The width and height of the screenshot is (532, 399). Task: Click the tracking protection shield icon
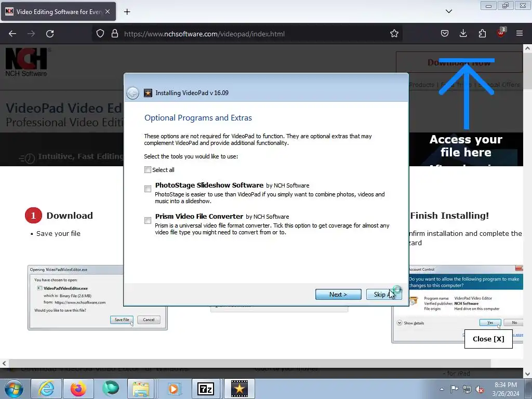point(100,34)
